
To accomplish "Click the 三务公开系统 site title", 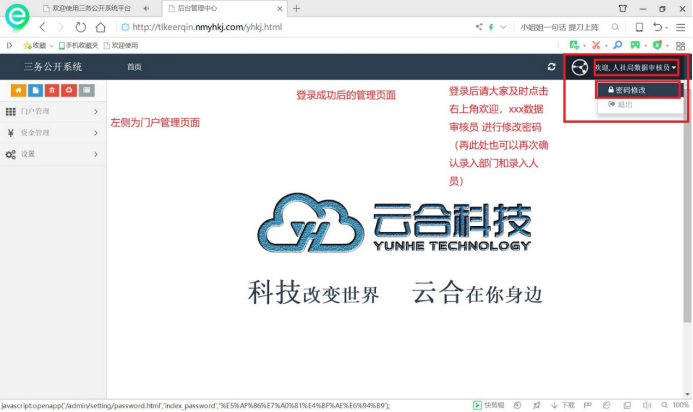I will point(53,67).
